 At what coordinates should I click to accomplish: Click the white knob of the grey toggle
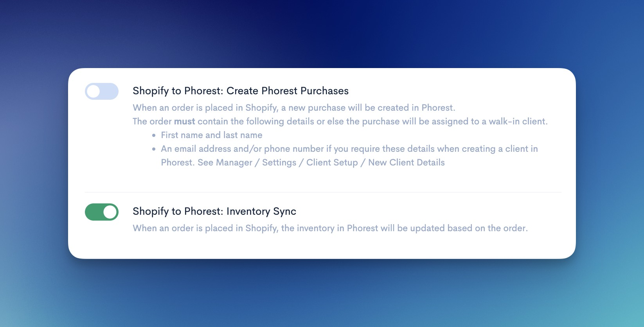click(x=94, y=92)
